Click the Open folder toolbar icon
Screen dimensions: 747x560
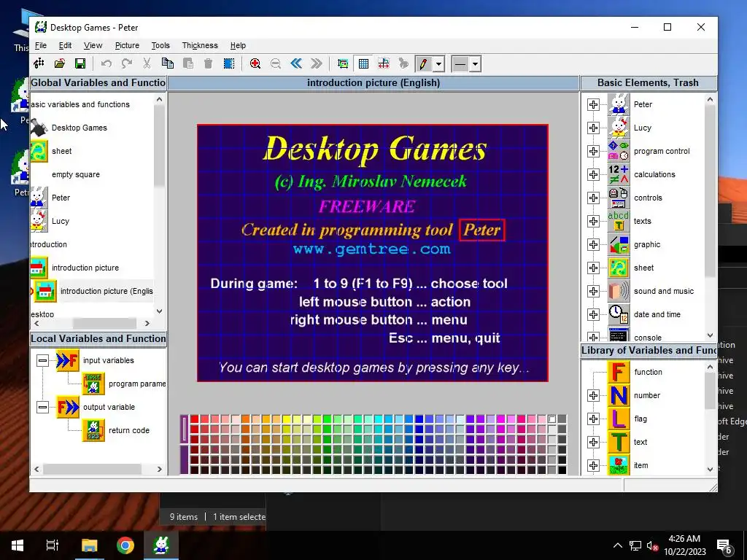coord(60,63)
